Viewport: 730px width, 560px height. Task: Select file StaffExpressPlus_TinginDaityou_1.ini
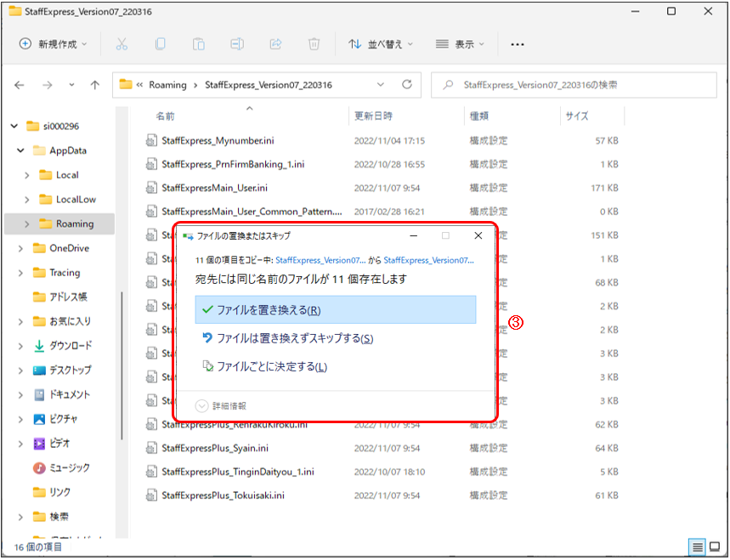(x=238, y=472)
